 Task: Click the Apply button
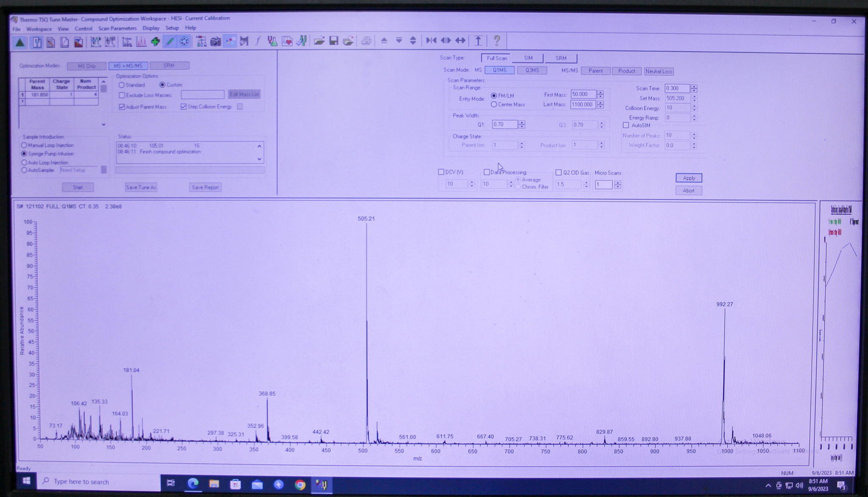[x=688, y=178]
